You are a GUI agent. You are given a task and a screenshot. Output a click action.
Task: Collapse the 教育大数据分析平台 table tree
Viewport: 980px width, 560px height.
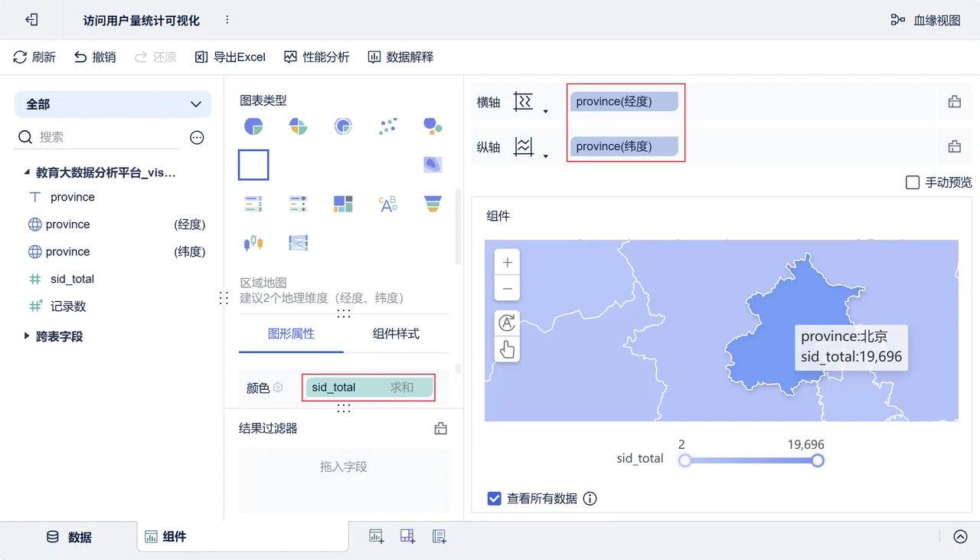27,173
